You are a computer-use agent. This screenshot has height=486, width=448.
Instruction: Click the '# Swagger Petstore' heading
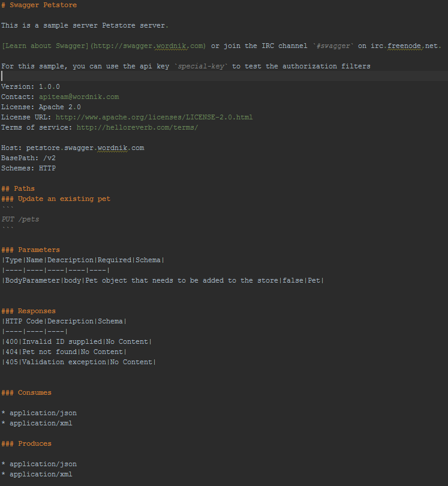click(39, 5)
